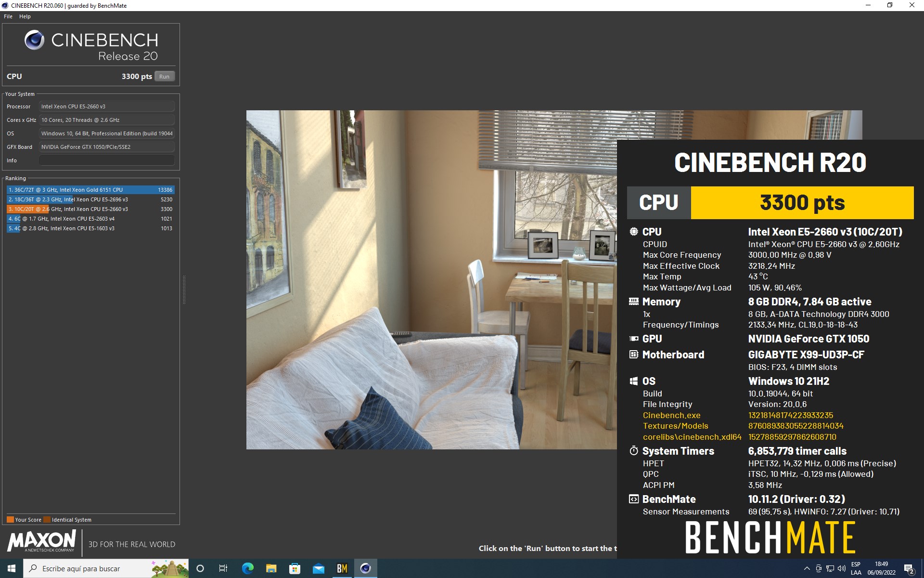Open the Windows Start menu
Viewport: 924px width, 578px height.
click(12, 568)
